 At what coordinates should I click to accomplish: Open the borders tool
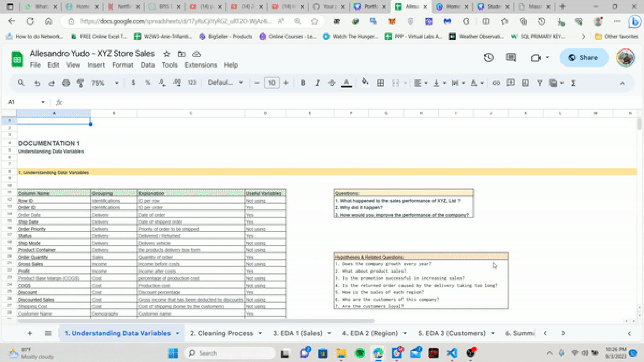[x=380, y=83]
